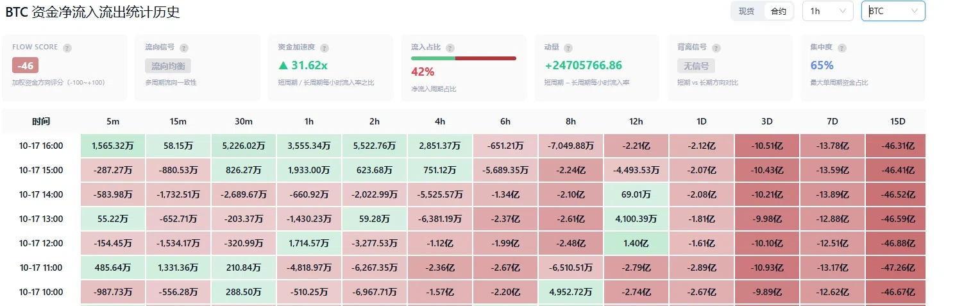Click the 4,952.72万 cell

click(x=571, y=292)
